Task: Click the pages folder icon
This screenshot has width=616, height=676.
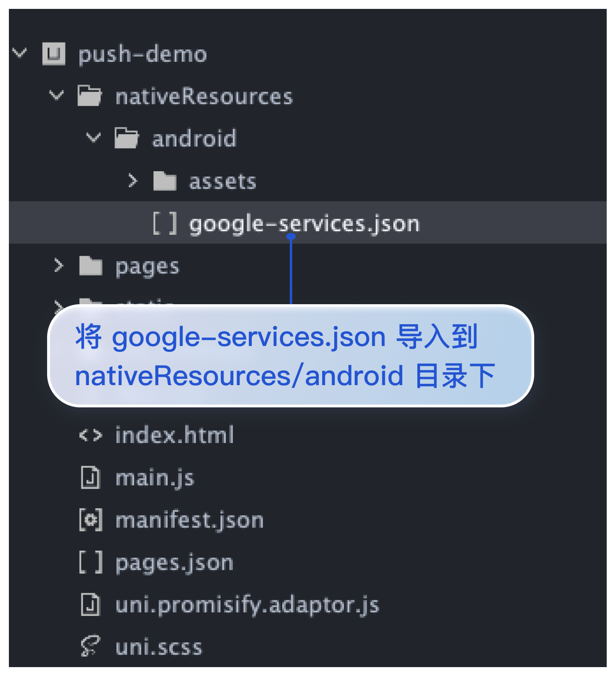Action: point(91,266)
